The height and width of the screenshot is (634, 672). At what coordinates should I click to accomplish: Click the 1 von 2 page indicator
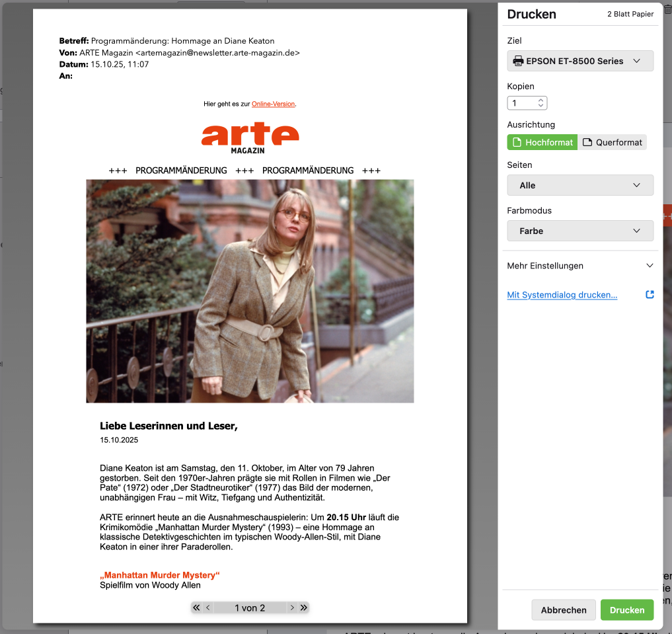(x=250, y=608)
